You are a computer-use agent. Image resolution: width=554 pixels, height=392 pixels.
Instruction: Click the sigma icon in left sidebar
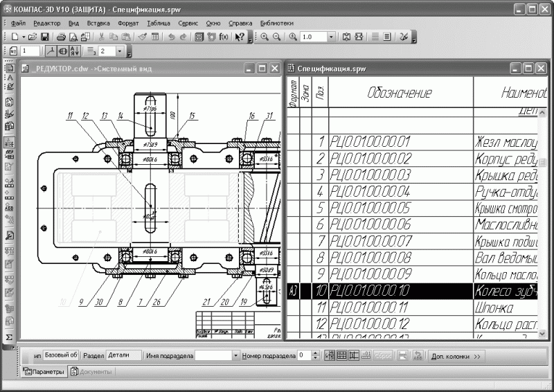click(x=9, y=337)
